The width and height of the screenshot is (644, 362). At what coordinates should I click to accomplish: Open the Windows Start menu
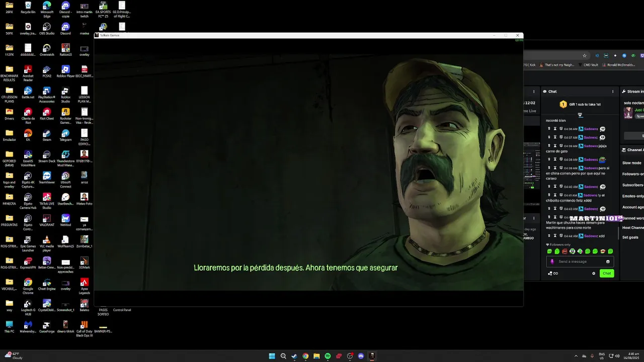[272, 356]
